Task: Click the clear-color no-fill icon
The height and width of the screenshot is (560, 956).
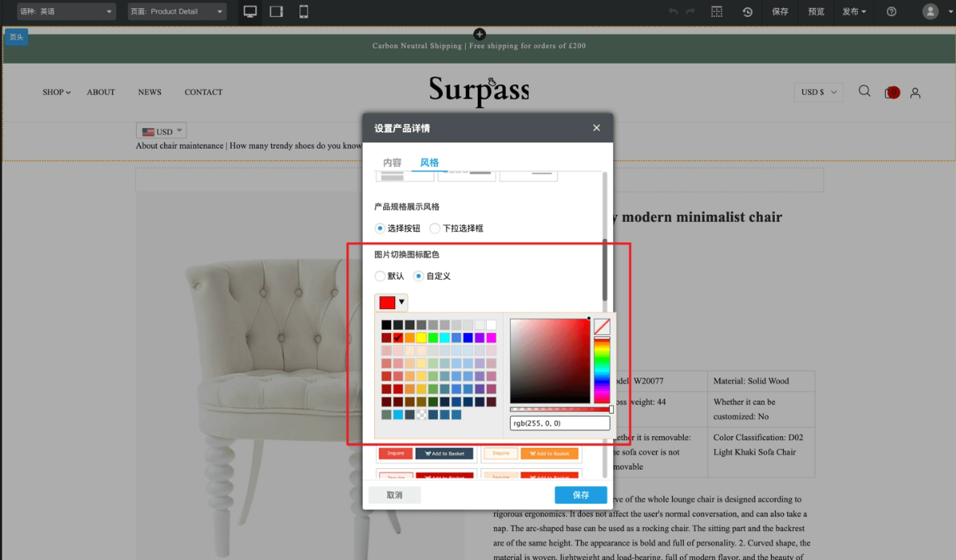Action: pyautogui.click(x=602, y=327)
